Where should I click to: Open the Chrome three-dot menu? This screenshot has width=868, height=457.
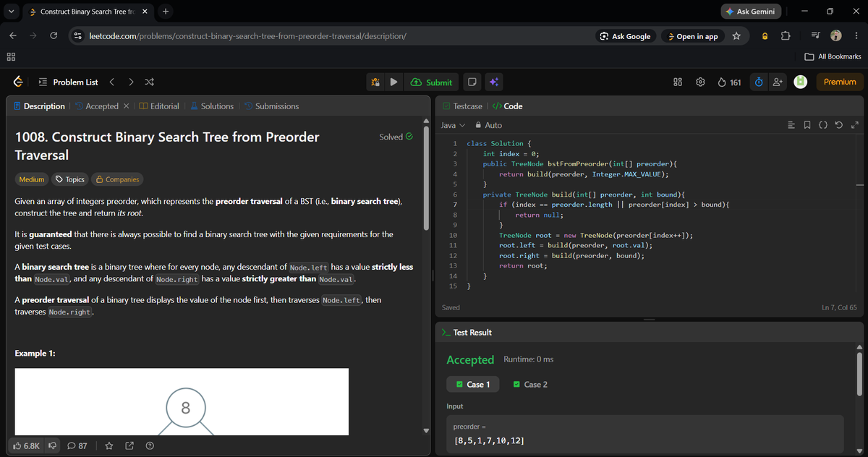coord(856,36)
